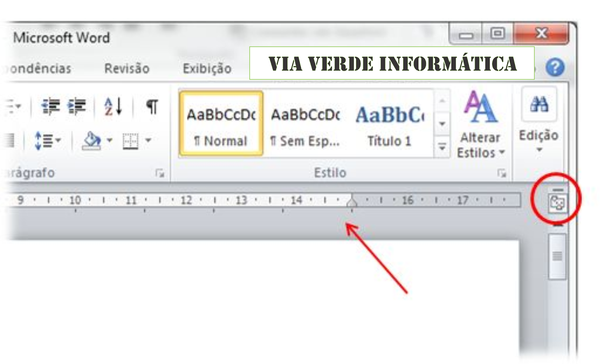Screen dimensions: 604x364
Task: Apply borders using the borders icon
Action: [x=130, y=141]
